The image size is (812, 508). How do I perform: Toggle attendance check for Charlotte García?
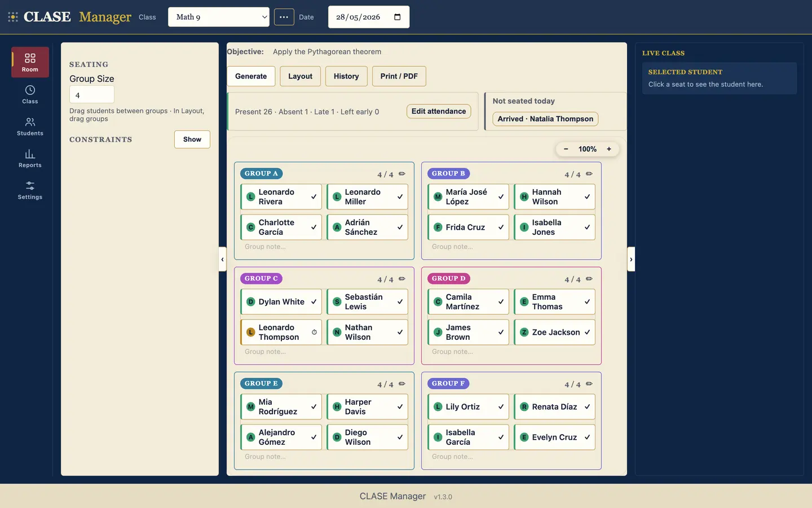click(x=314, y=227)
